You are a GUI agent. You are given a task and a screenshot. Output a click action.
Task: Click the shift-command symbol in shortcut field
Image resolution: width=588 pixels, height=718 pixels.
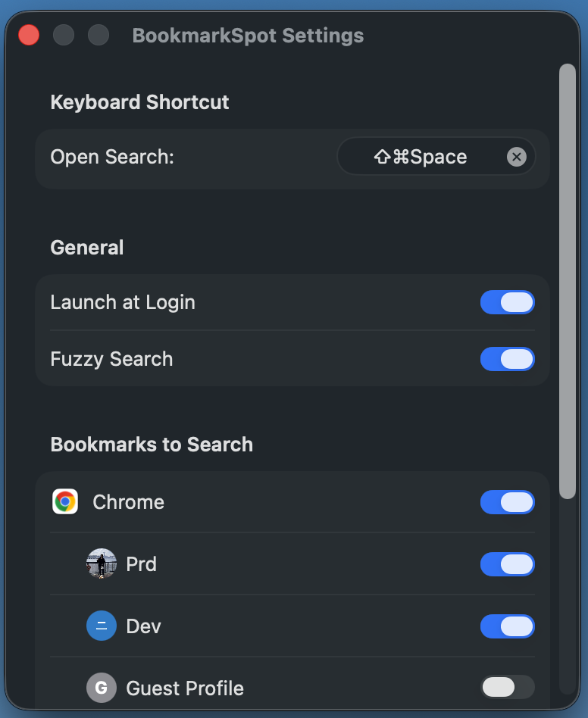tap(388, 157)
